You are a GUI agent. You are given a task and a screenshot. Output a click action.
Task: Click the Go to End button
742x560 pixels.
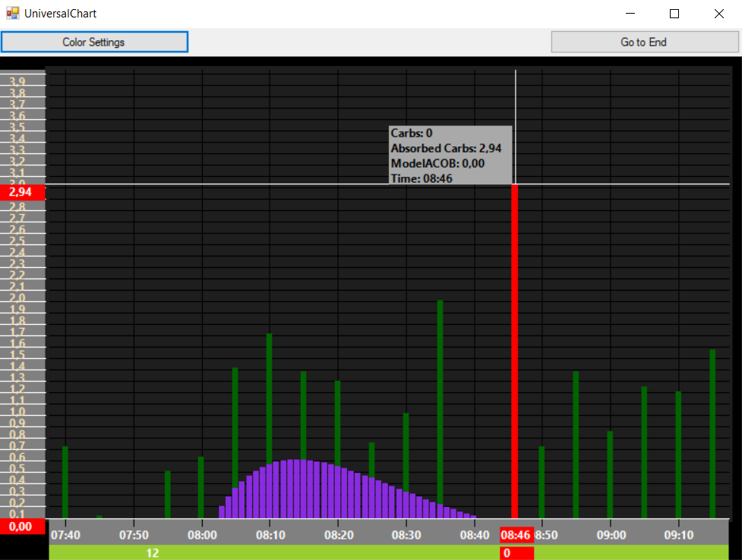(x=644, y=42)
